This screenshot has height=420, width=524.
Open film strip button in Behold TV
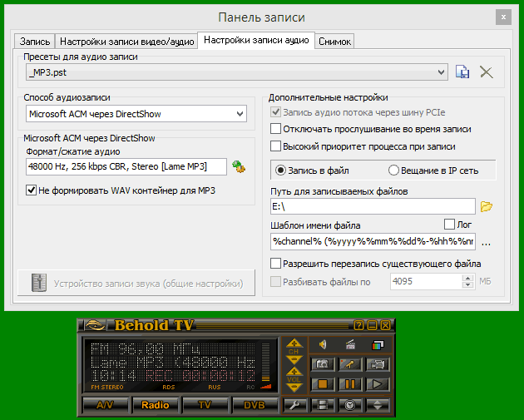(x=323, y=405)
